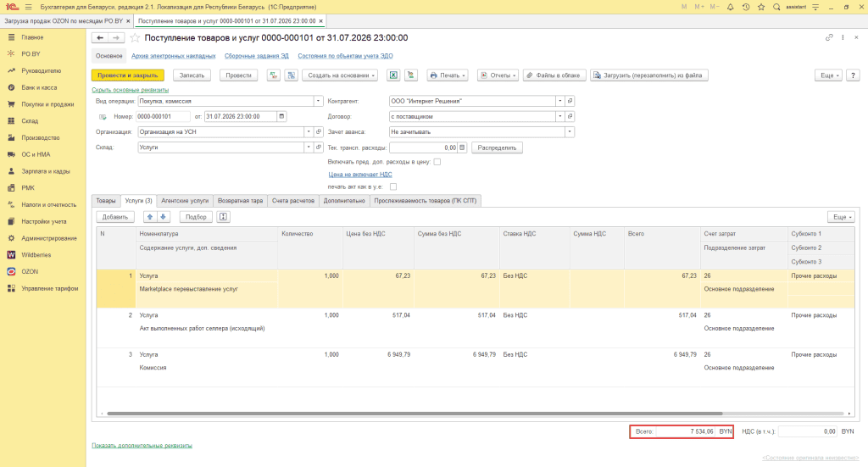Click Скрыть основные реквизиты link
Viewport: 868px width, 467px height.
[x=130, y=90]
